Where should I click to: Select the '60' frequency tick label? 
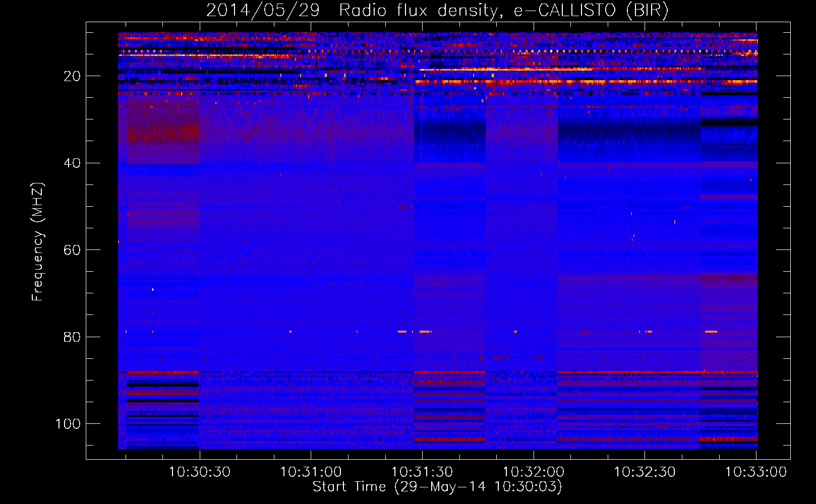tap(73, 250)
